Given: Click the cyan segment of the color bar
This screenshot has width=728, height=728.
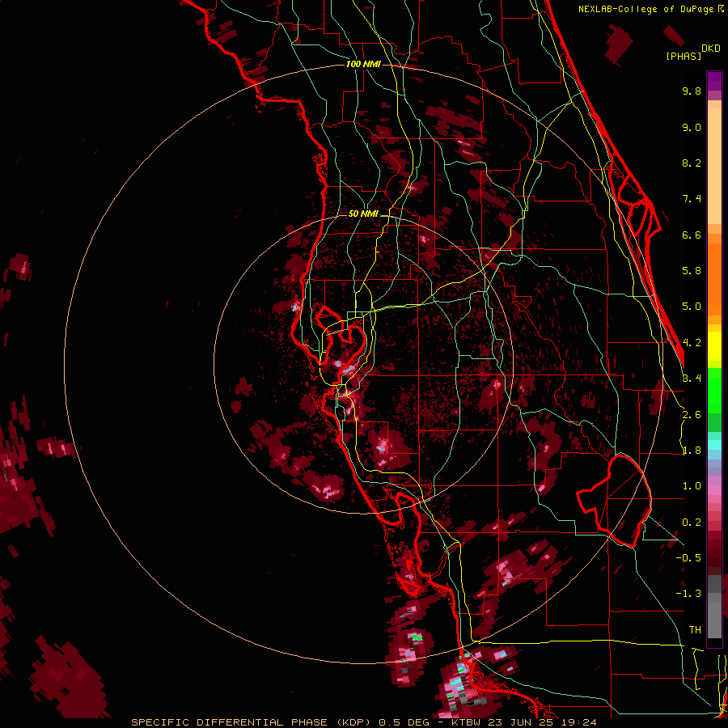Looking at the screenshot, I should (x=714, y=445).
